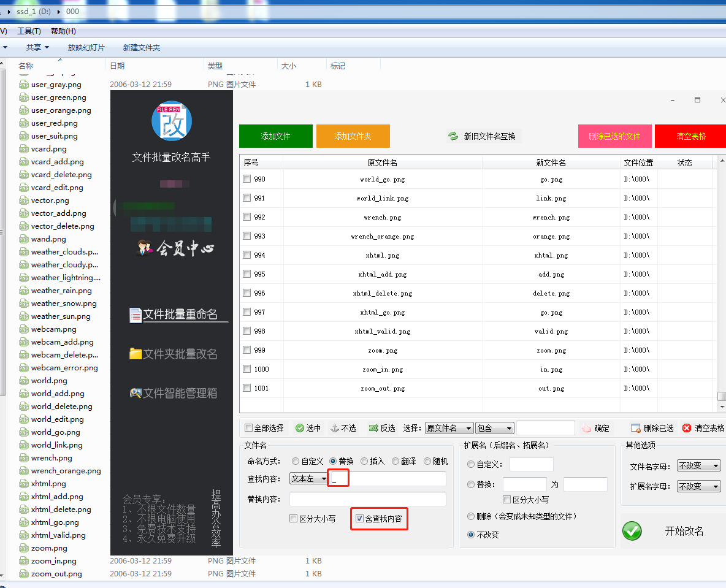Viewport: 726px width, 588px height.
Task: Select the 随机 naming mode radio
Action: coord(427,461)
